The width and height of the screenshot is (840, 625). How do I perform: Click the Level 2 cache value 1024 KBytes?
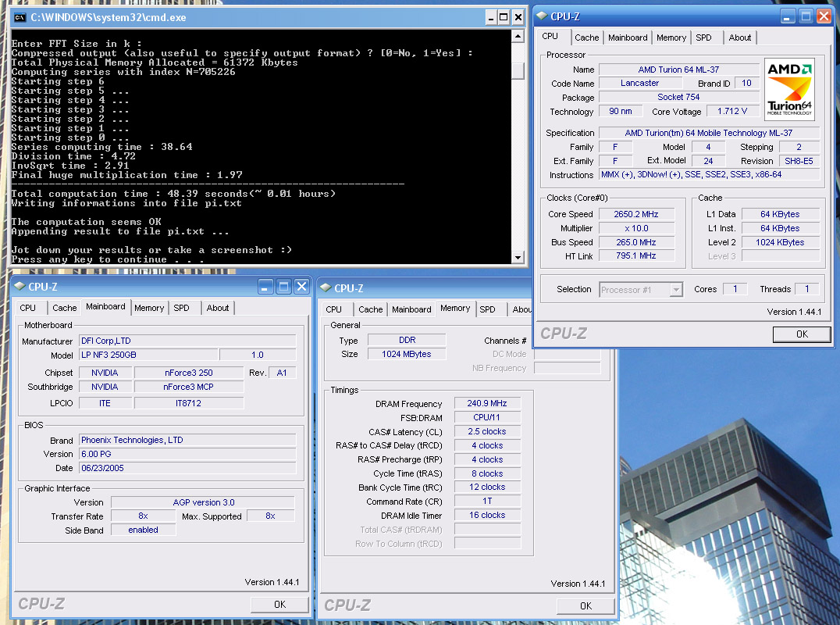780,242
